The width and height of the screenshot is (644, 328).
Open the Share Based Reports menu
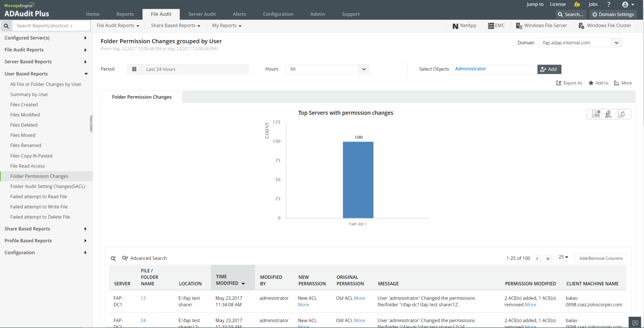pyautogui.click(x=175, y=25)
